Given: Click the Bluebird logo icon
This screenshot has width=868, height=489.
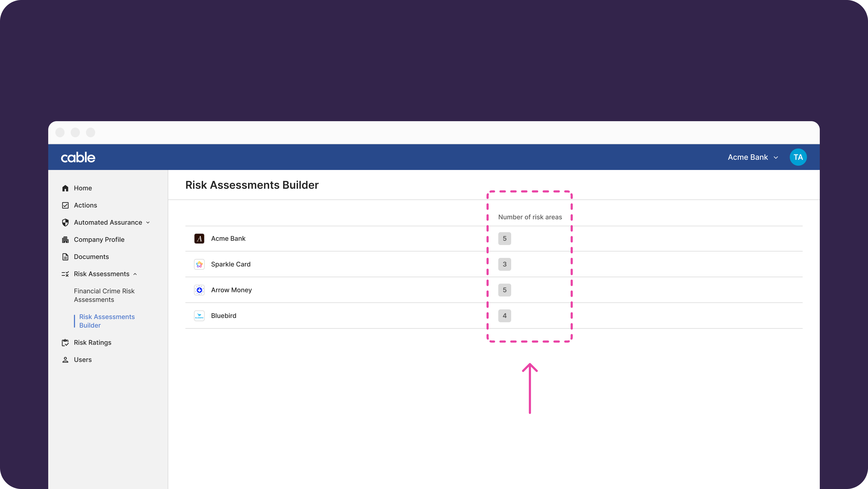Looking at the screenshot, I should [x=199, y=316].
